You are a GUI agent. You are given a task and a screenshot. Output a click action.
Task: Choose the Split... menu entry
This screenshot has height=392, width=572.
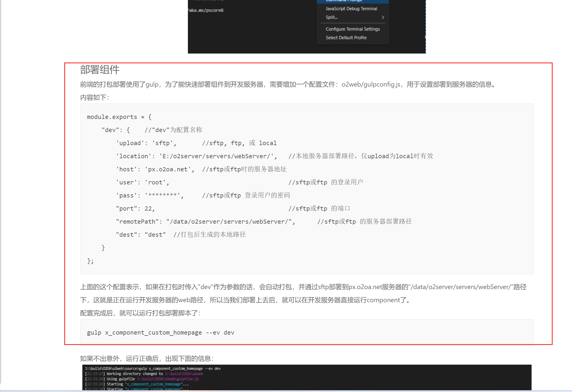coord(331,18)
